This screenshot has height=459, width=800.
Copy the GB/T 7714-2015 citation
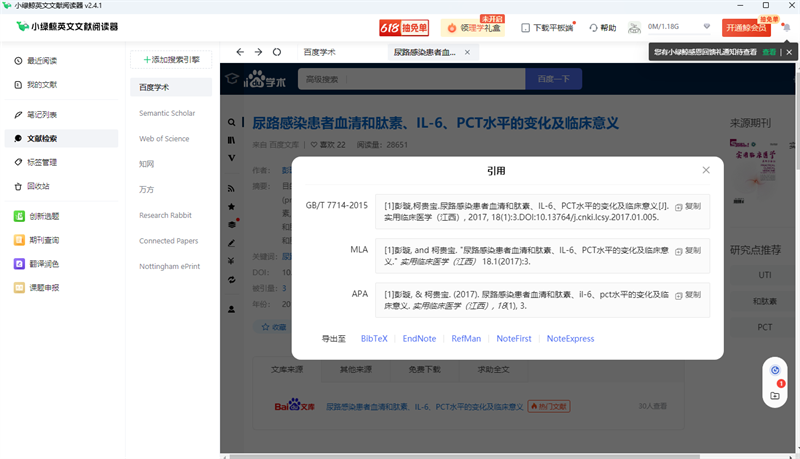coord(688,207)
